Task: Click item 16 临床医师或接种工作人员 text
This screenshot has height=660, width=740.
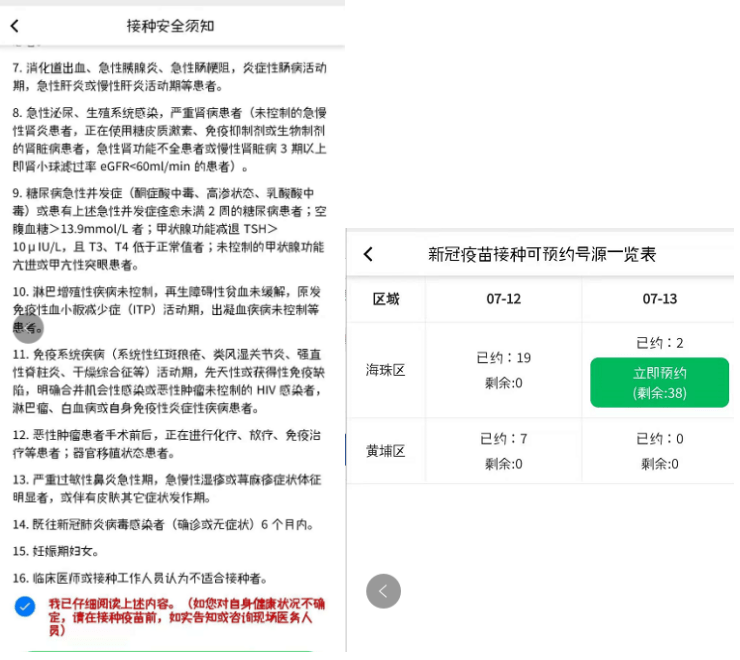Action: pyautogui.click(x=141, y=578)
